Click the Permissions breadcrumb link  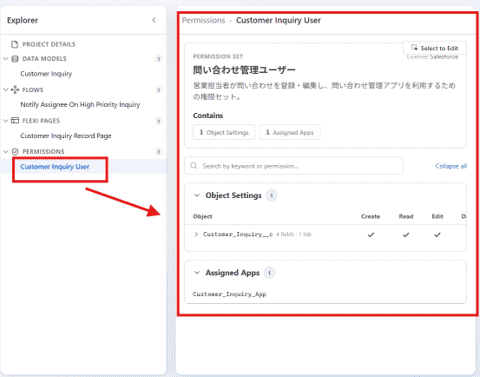click(203, 20)
